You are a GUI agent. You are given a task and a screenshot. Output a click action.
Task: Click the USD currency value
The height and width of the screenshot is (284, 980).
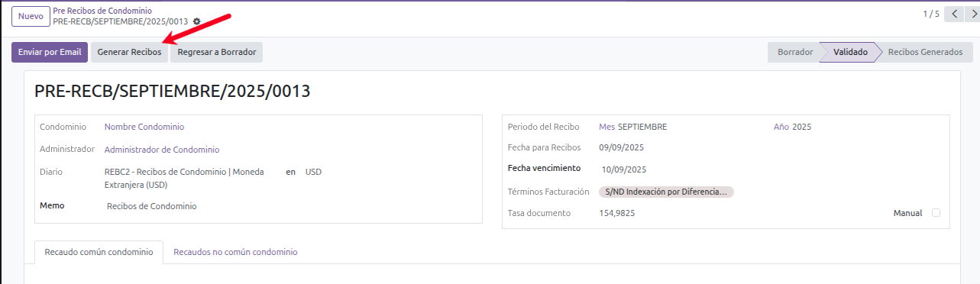pos(313,172)
